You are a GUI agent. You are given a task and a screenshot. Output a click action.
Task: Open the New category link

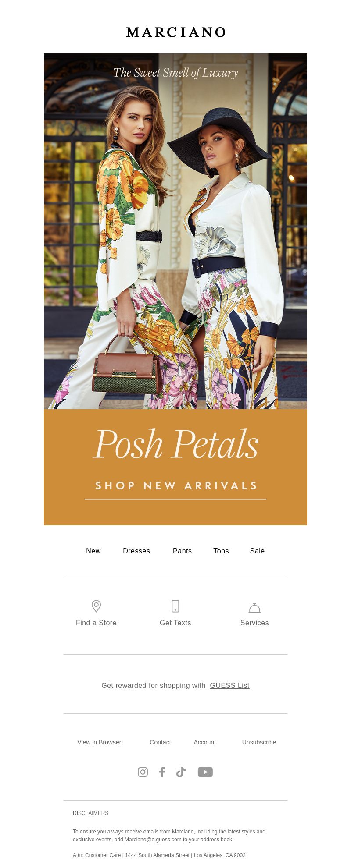pyautogui.click(x=93, y=551)
